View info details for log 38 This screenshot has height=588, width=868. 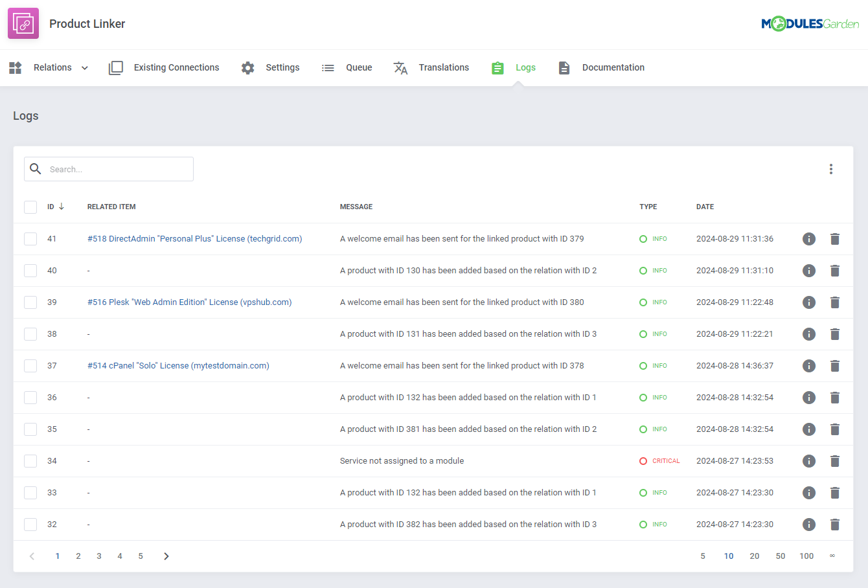pos(809,334)
